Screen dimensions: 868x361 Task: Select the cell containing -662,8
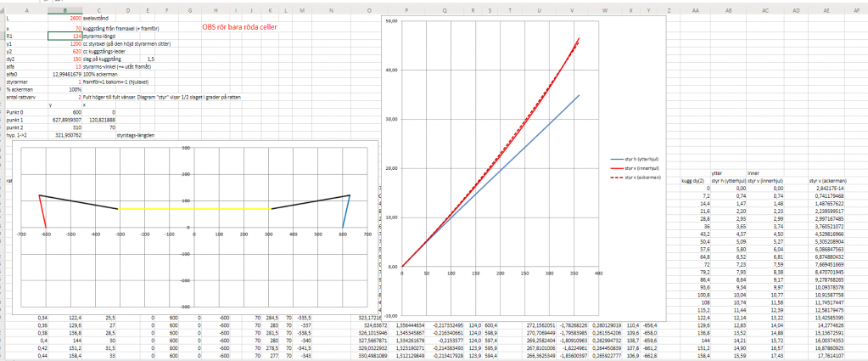pyautogui.click(x=649, y=357)
